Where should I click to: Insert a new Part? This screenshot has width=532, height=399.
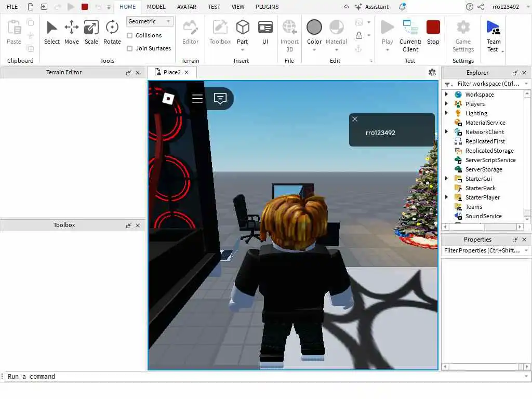click(243, 32)
